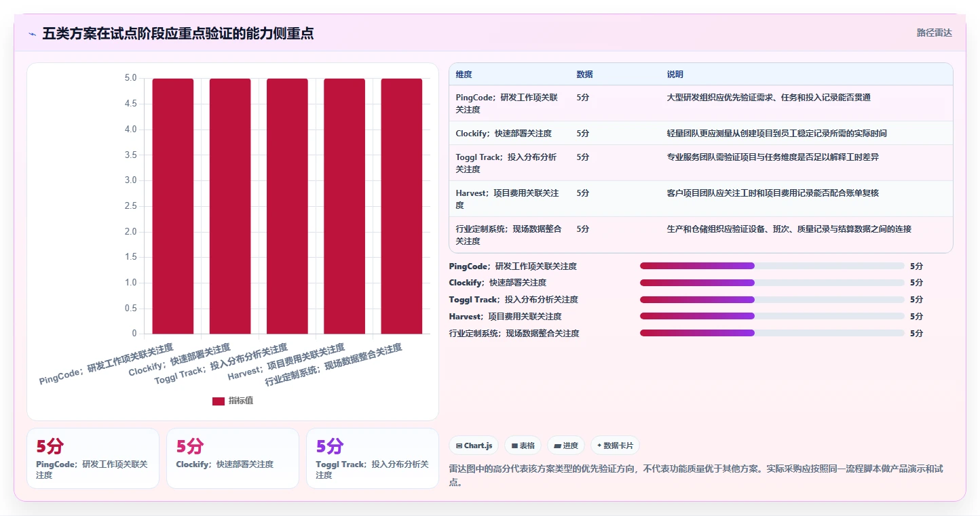Screen dimensions: 980x516
Task: Click the Harvest x-axis label under chart
Action: click(286, 361)
